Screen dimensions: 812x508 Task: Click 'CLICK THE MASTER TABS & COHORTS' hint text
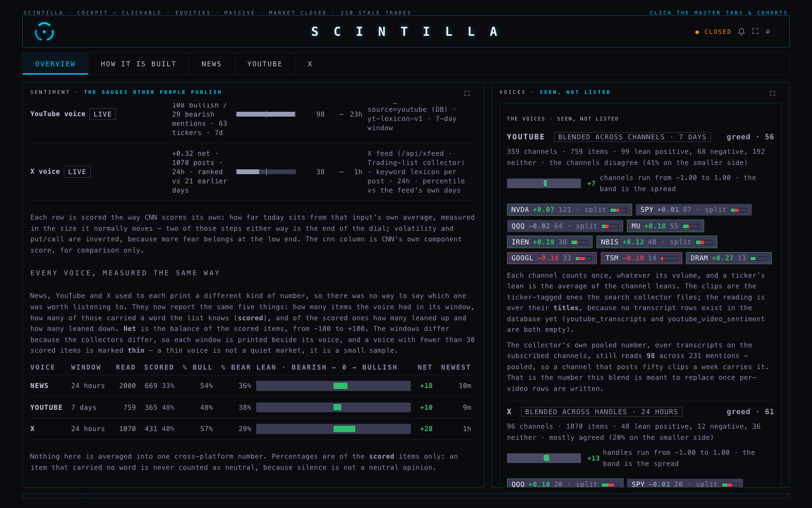tap(719, 13)
